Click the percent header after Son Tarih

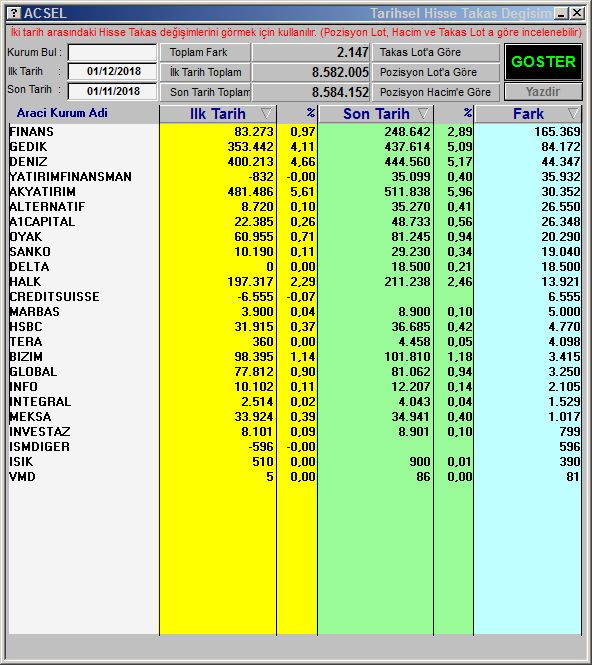tap(467, 113)
